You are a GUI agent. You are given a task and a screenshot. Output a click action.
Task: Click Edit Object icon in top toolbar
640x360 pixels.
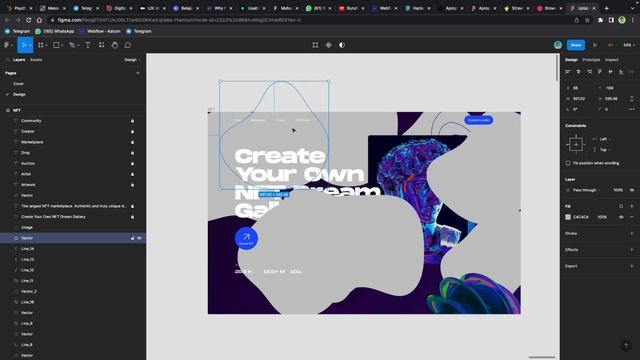click(x=315, y=45)
